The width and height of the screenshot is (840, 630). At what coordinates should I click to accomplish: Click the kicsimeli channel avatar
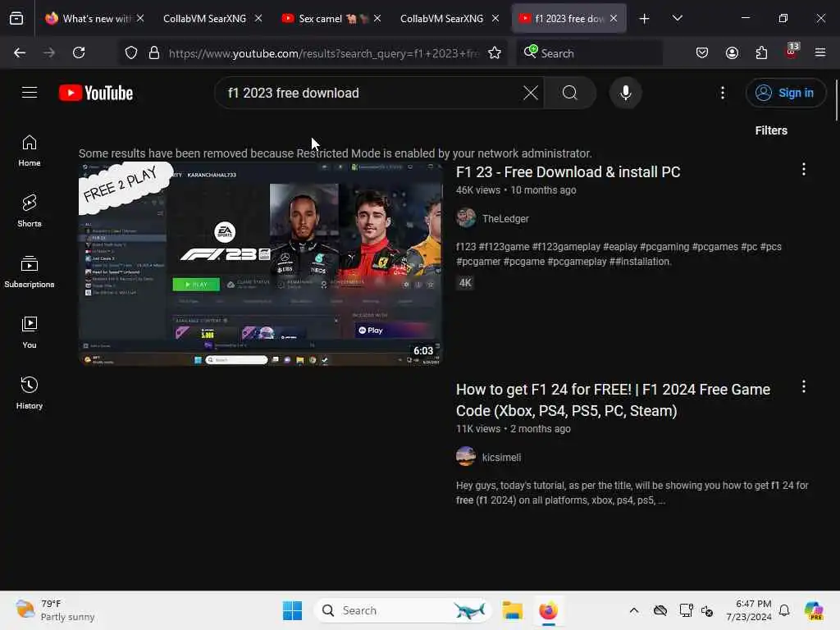click(x=466, y=456)
